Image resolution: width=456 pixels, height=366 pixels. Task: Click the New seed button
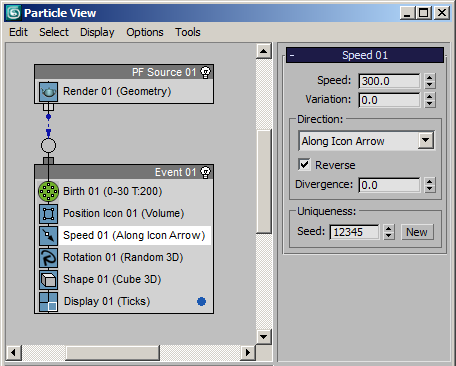pos(417,232)
